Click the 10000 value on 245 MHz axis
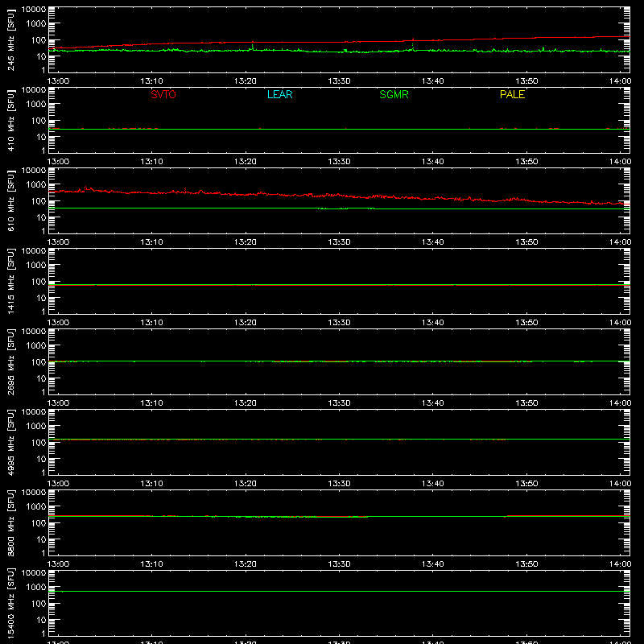The width and height of the screenshot is (644, 644). pos(34,10)
